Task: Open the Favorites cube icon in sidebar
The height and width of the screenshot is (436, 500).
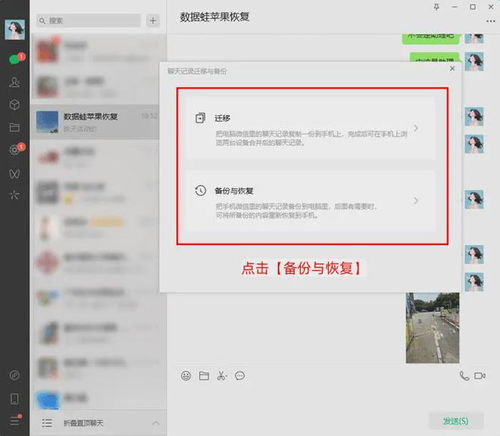Action: [x=14, y=105]
